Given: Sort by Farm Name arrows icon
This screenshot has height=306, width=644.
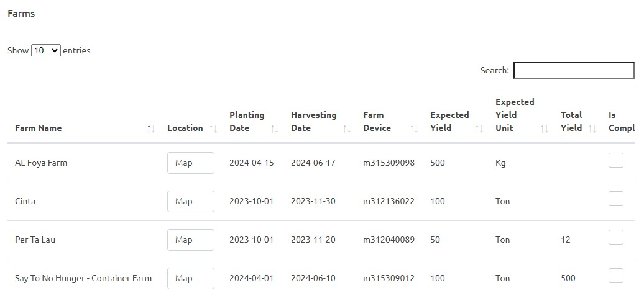Looking at the screenshot, I should pyautogui.click(x=150, y=128).
